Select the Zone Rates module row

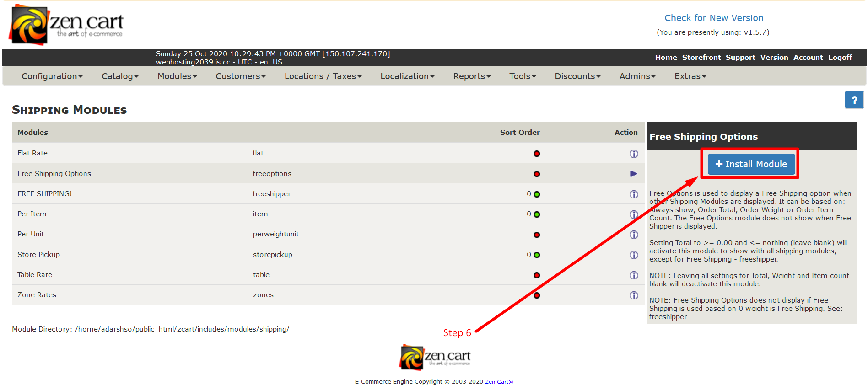(x=329, y=295)
